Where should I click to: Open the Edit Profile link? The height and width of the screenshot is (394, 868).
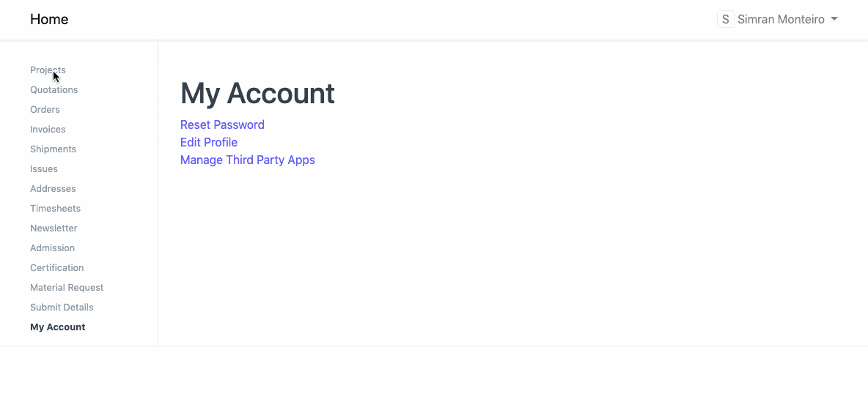click(209, 143)
